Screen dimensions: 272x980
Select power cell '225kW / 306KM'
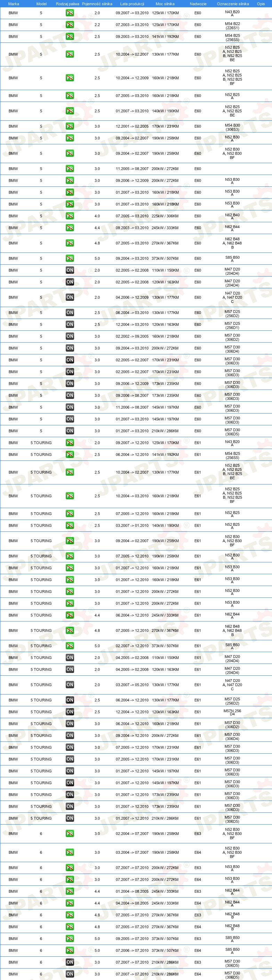pos(165,216)
